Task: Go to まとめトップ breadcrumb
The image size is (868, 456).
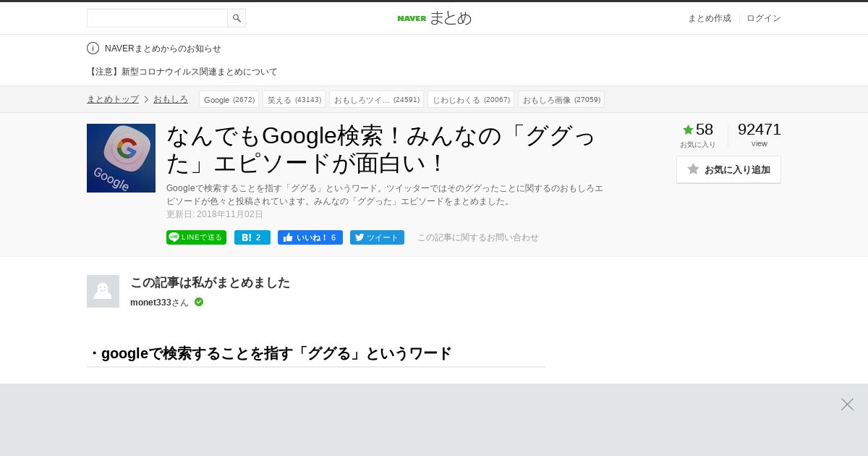Action: (x=113, y=99)
